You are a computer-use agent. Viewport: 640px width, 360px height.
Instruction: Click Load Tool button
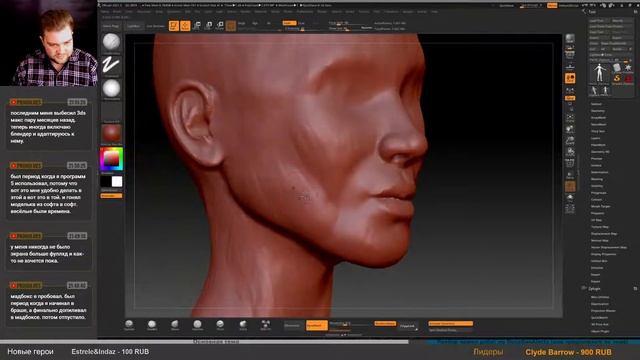click(598, 20)
